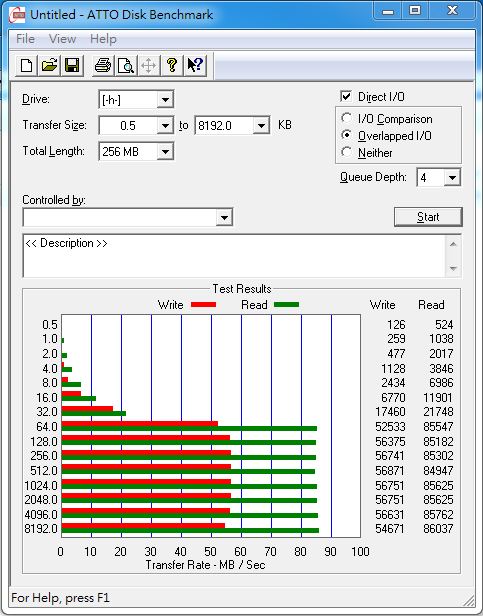Open About via yellow question mark icon
This screenshot has height=616, width=483.
point(172,65)
